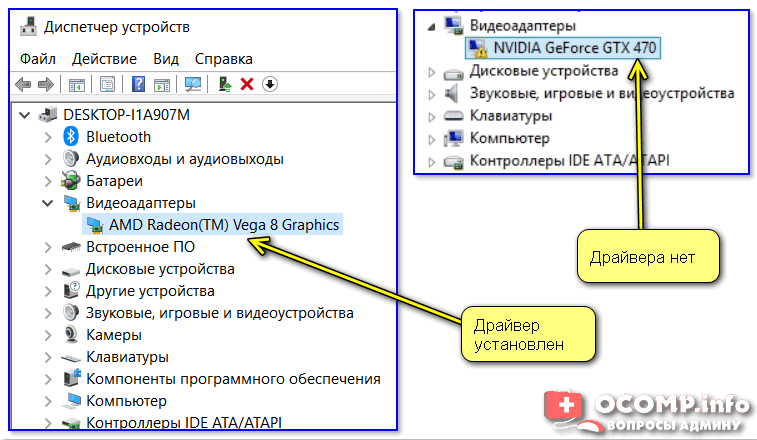
Task: Open the Файл menu
Action: 38,59
